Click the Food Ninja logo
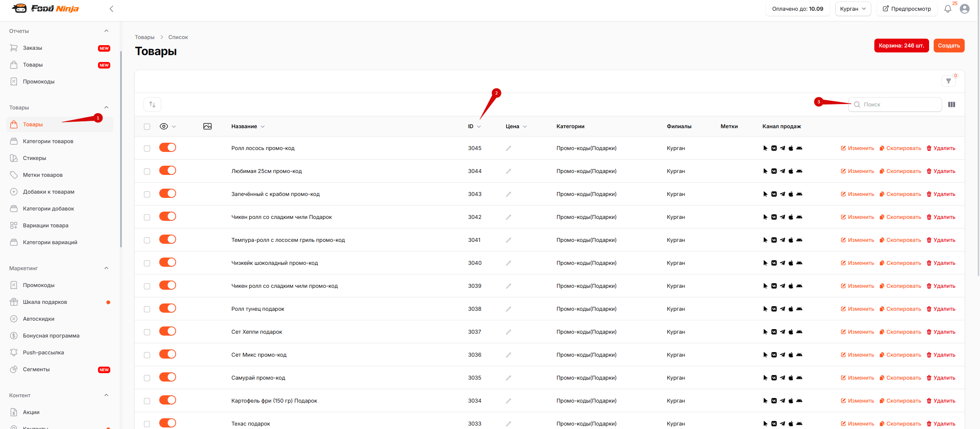Screen dimensions: 980x429 click(x=46, y=8)
